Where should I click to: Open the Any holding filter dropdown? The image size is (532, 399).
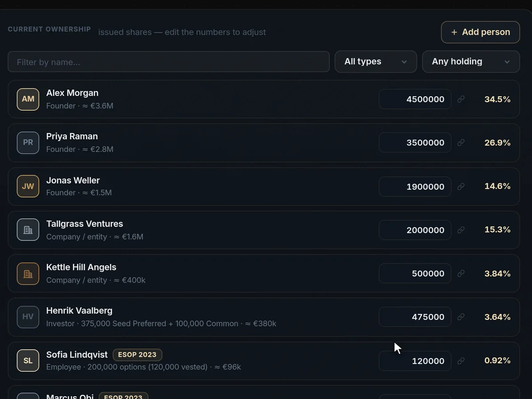tap(471, 62)
